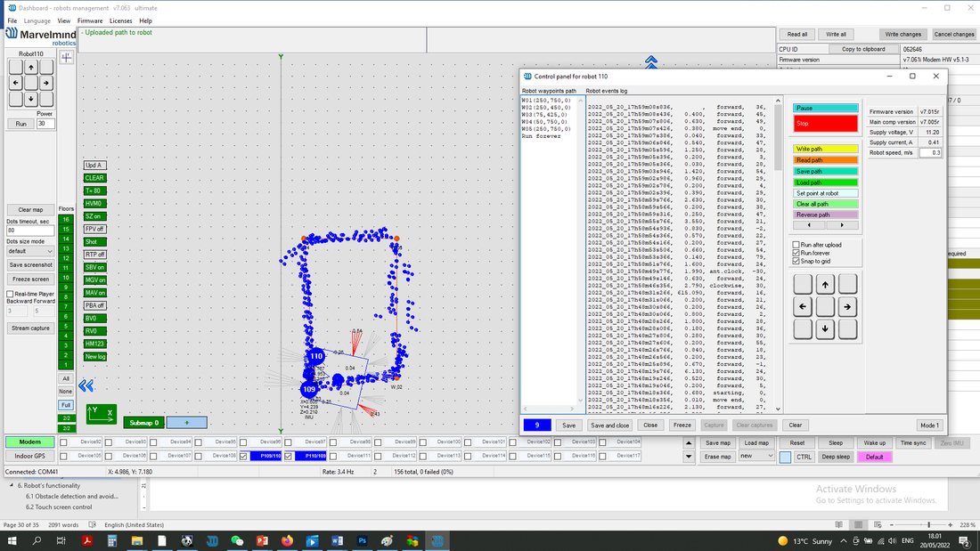The image size is (980, 551).
Task: Toggle the Snap to grid checkbox
Action: pyautogui.click(x=796, y=261)
